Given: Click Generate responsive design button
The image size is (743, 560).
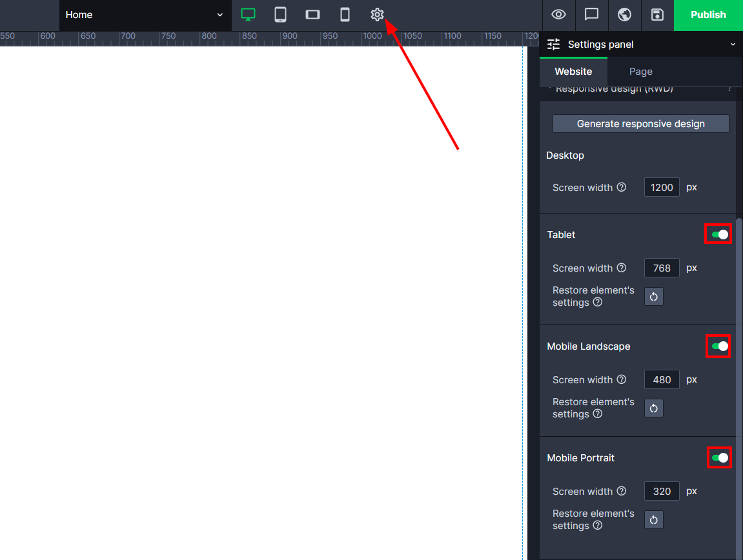Looking at the screenshot, I should pos(640,124).
